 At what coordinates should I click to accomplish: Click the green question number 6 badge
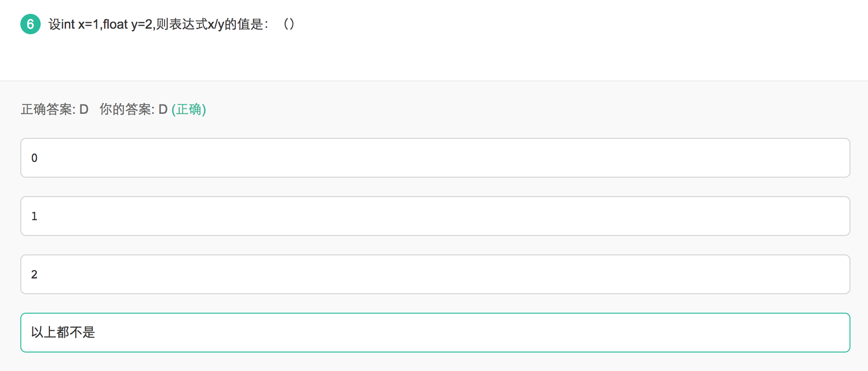pos(31,24)
